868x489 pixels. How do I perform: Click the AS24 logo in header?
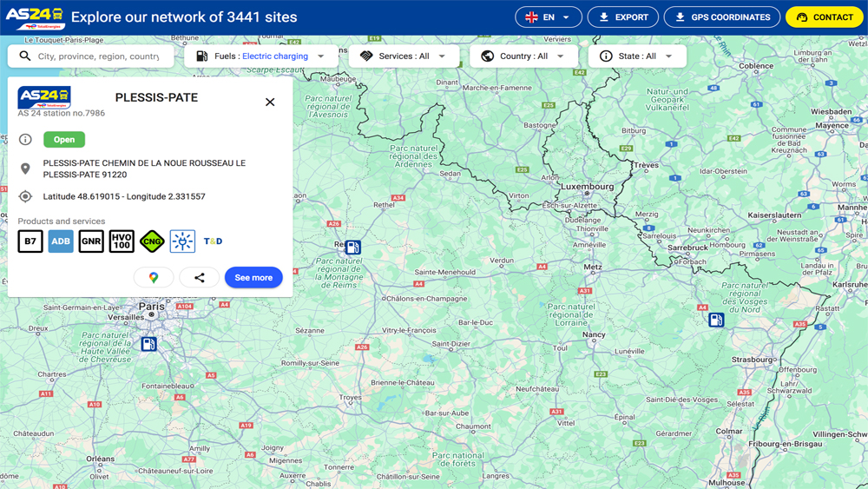click(35, 17)
